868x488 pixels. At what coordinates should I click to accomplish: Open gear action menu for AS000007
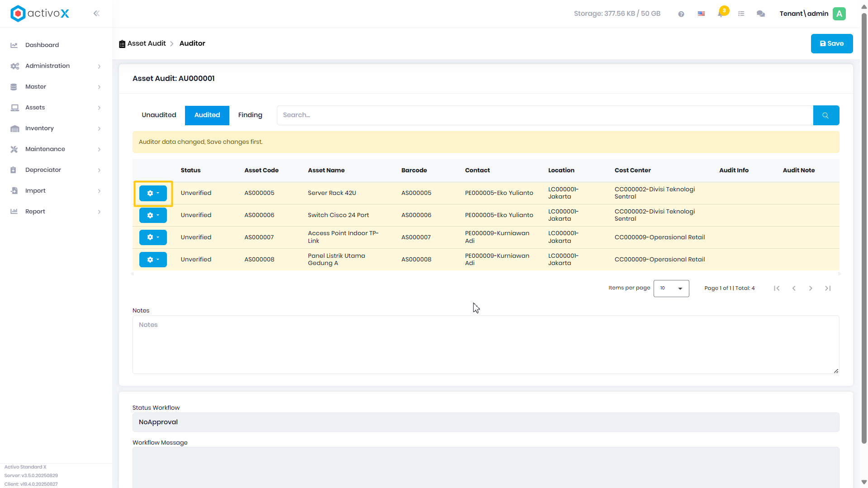point(153,237)
